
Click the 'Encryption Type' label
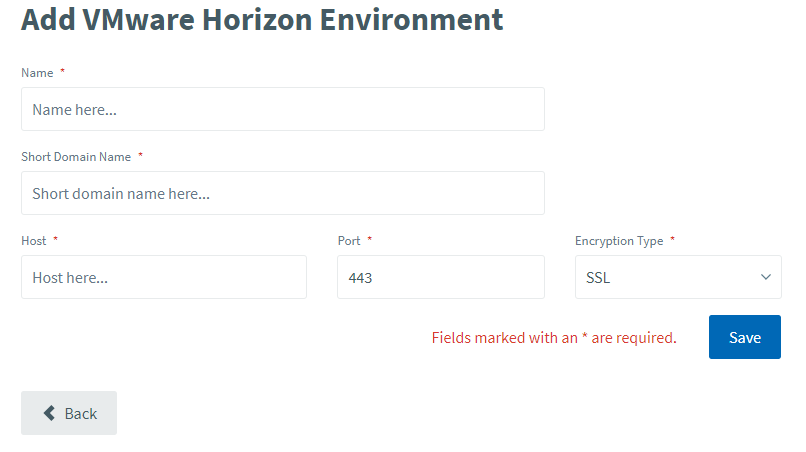point(619,241)
